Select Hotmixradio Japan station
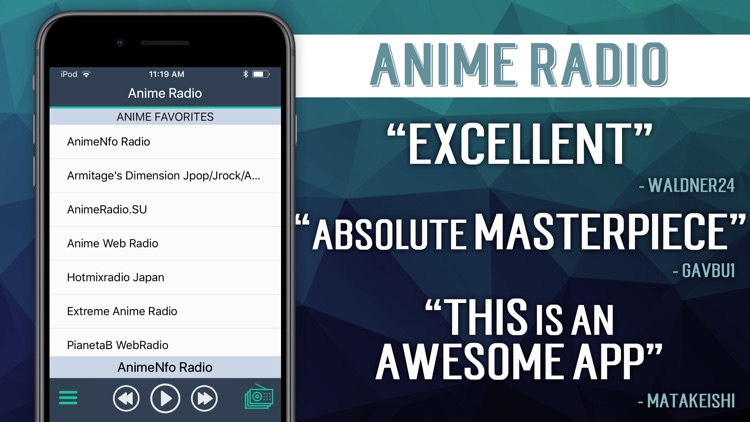Viewport: 750px width, 422px height. point(165,278)
